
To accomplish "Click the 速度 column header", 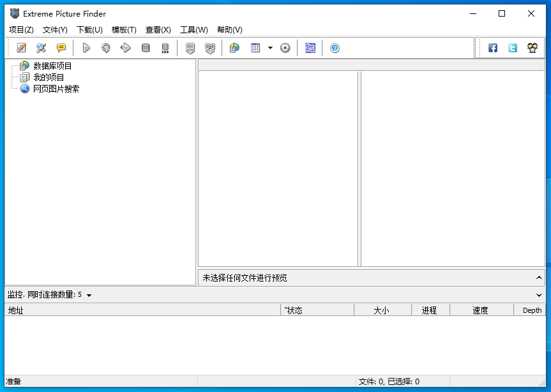I will [x=480, y=310].
